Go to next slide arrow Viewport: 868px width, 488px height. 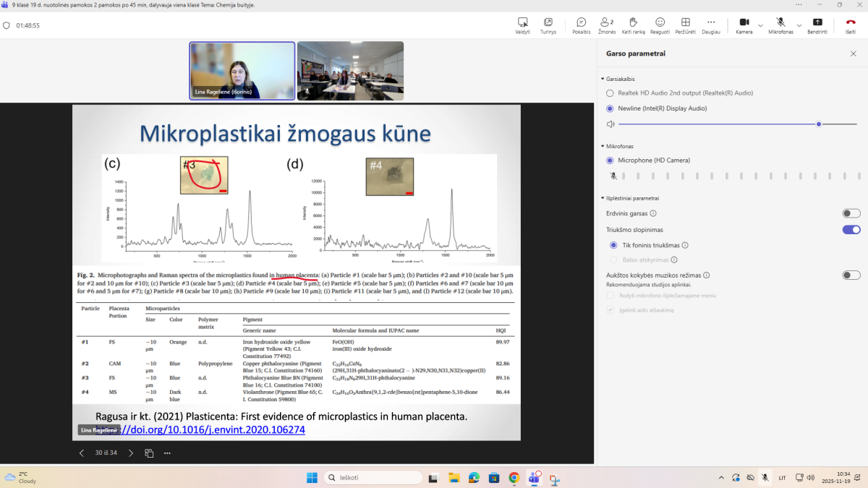(131, 453)
